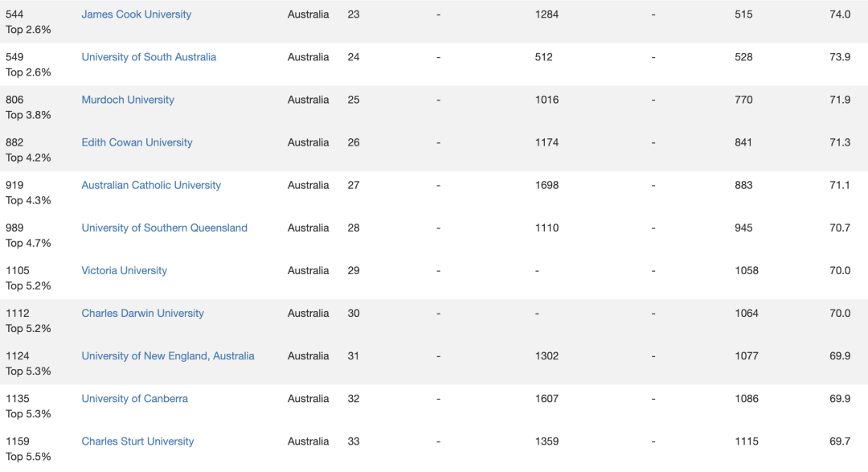The image size is (868, 472).
Task: Click the Victoria University link
Action: pyautogui.click(x=124, y=270)
